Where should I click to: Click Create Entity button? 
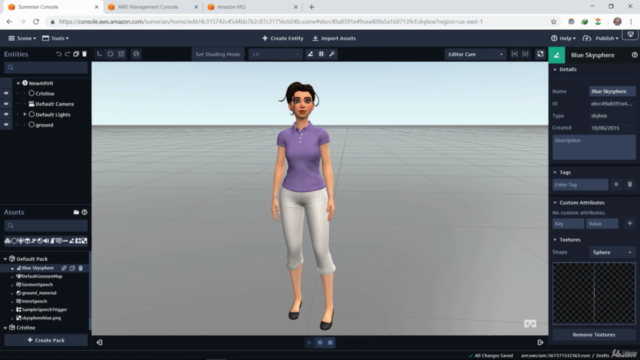pyautogui.click(x=283, y=38)
